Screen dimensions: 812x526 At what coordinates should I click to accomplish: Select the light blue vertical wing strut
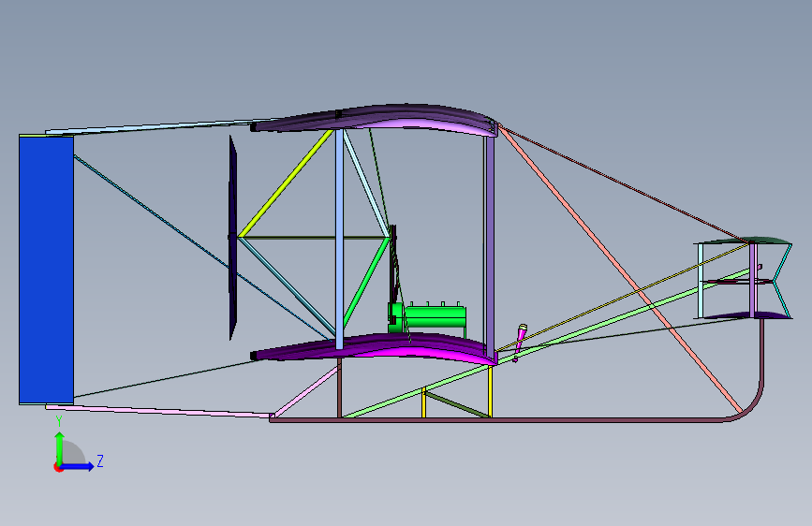pyautogui.click(x=339, y=239)
